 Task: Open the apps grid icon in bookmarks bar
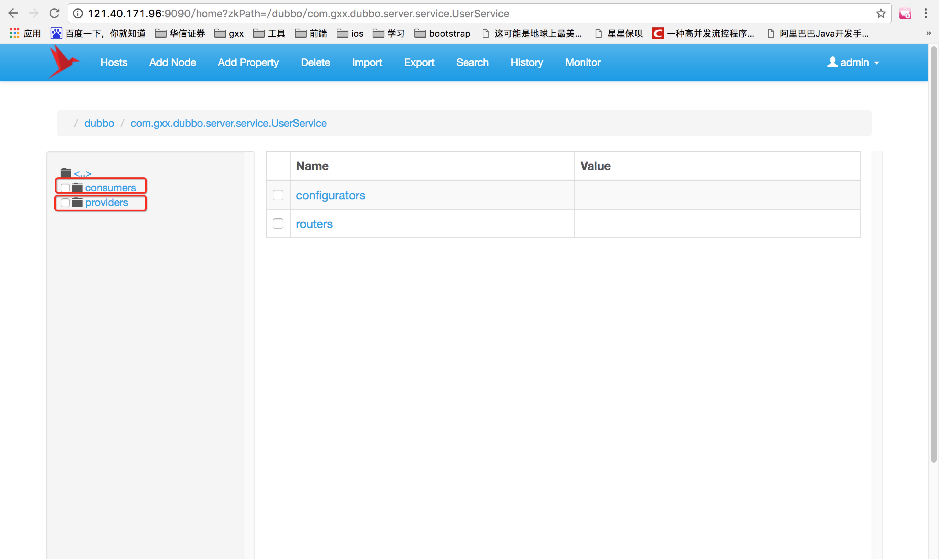click(14, 33)
